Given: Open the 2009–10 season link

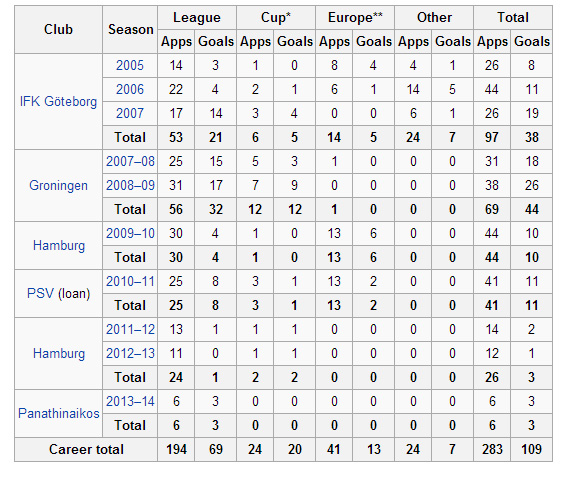Looking at the screenshot, I should point(130,233).
